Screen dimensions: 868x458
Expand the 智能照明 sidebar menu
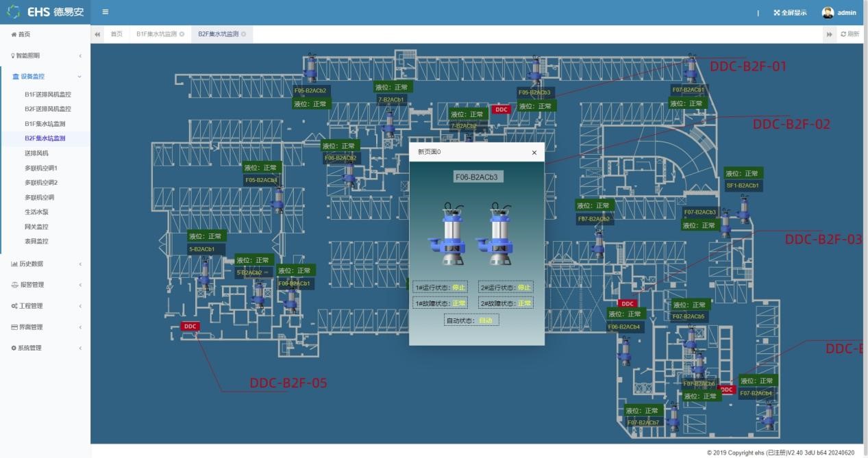tap(45, 55)
